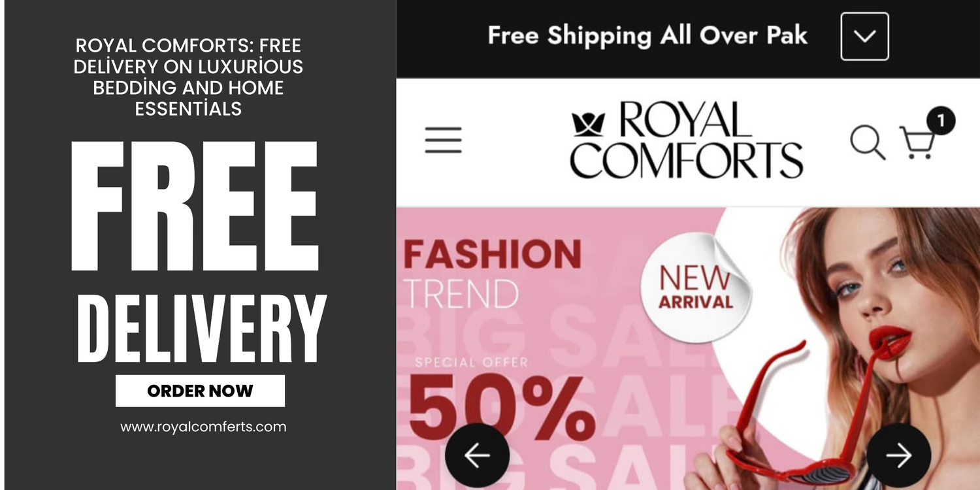The width and height of the screenshot is (980, 490).
Task: Click the cart item count badge
Action: pos(941,121)
